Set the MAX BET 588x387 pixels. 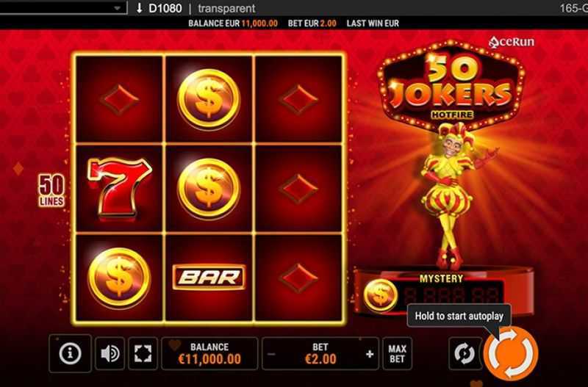click(397, 354)
